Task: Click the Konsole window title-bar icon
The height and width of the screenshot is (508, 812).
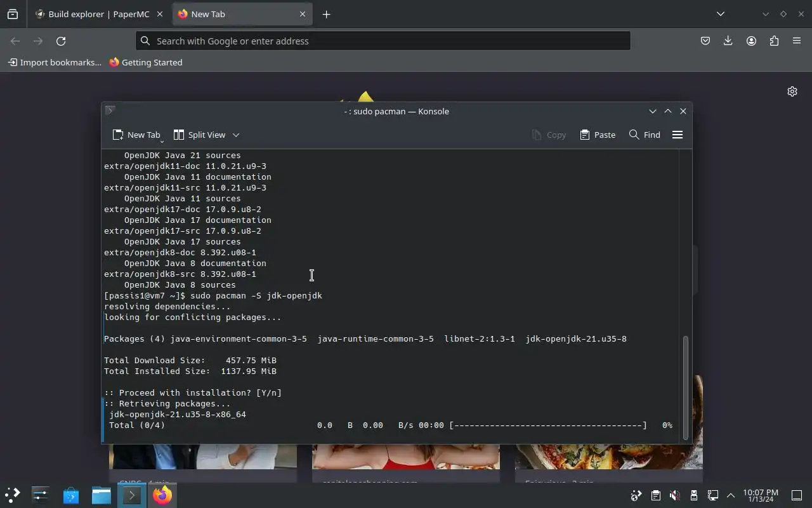Action: (110, 110)
